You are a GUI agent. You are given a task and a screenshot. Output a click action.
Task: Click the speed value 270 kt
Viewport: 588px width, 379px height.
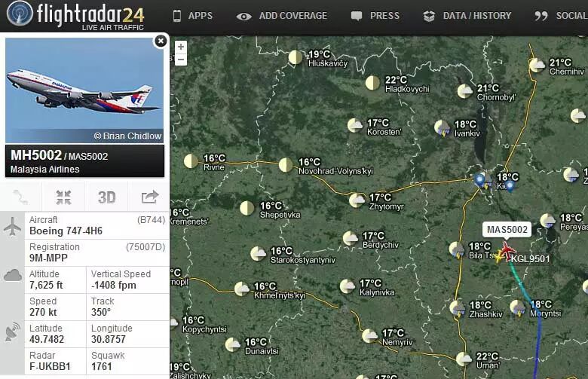(x=43, y=312)
